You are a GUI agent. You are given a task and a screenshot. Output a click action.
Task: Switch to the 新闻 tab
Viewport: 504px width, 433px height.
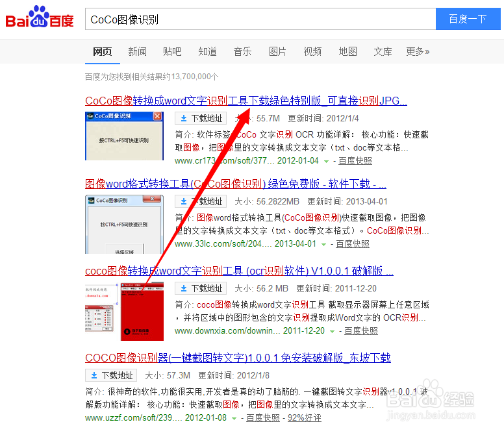(137, 51)
